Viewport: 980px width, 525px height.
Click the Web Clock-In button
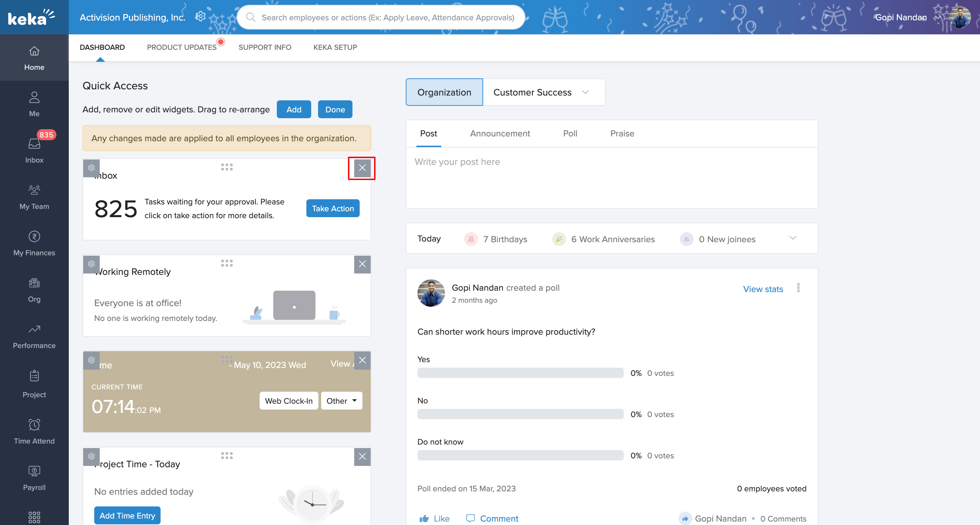(289, 401)
